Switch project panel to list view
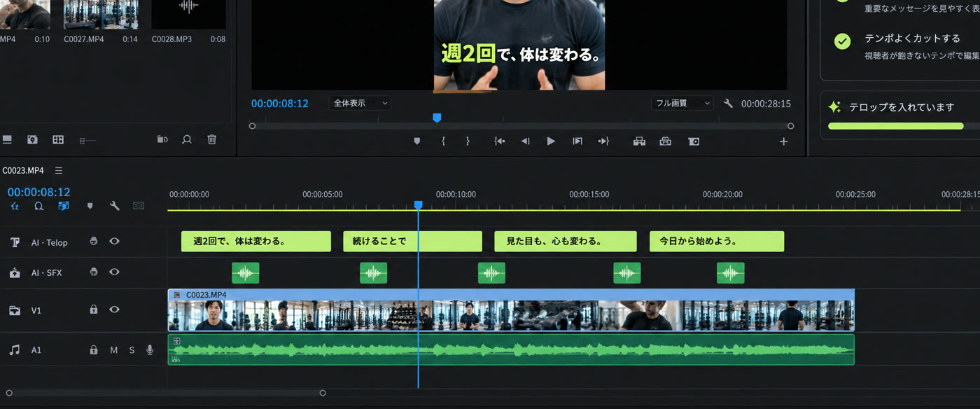980x409 pixels. point(7,140)
